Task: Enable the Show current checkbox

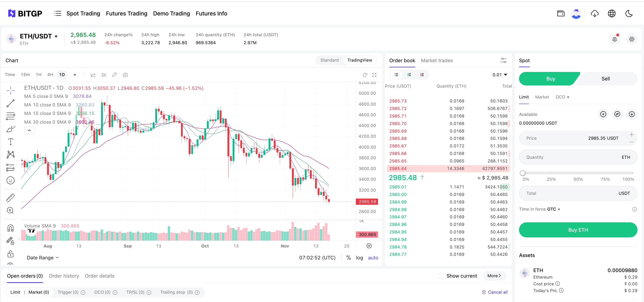Action: click(441, 276)
